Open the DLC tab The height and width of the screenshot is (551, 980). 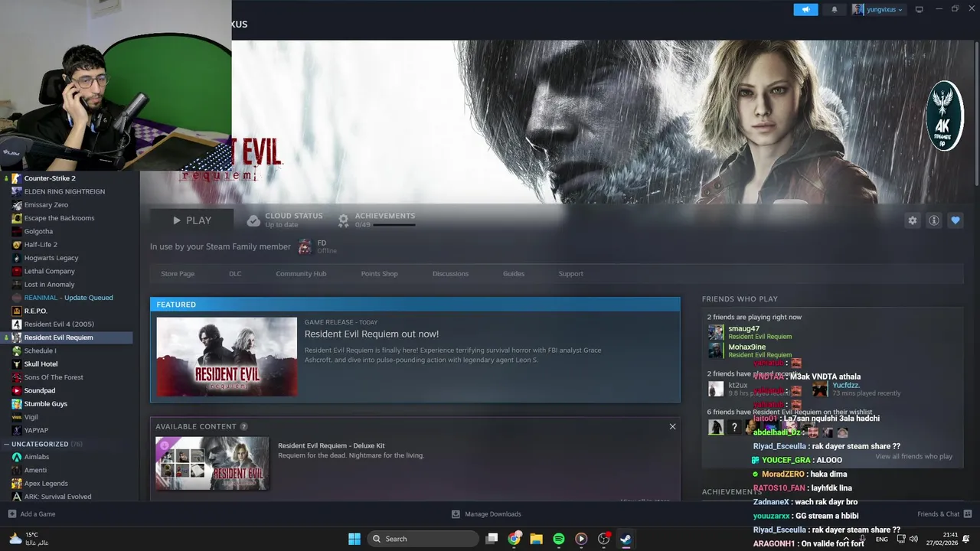coord(235,273)
